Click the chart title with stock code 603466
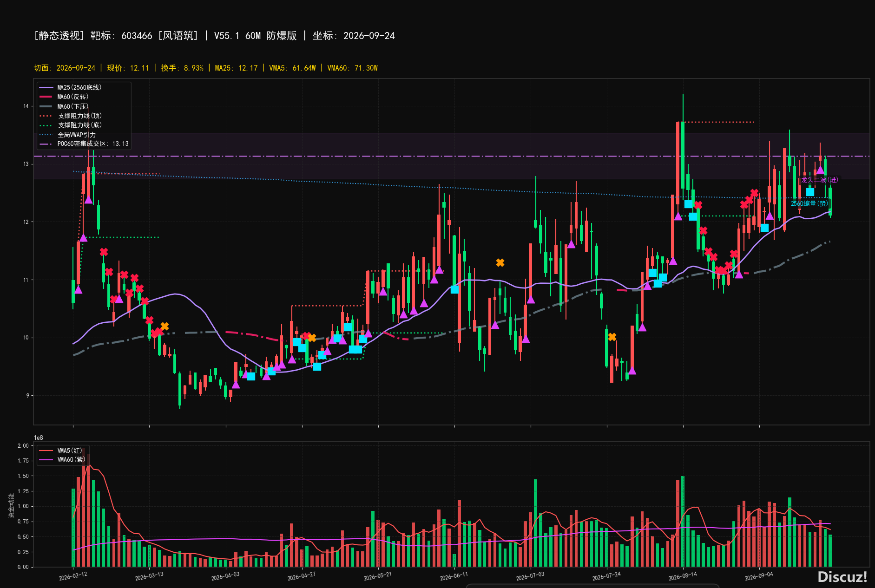875x588 pixels. [x=214, y=36]
